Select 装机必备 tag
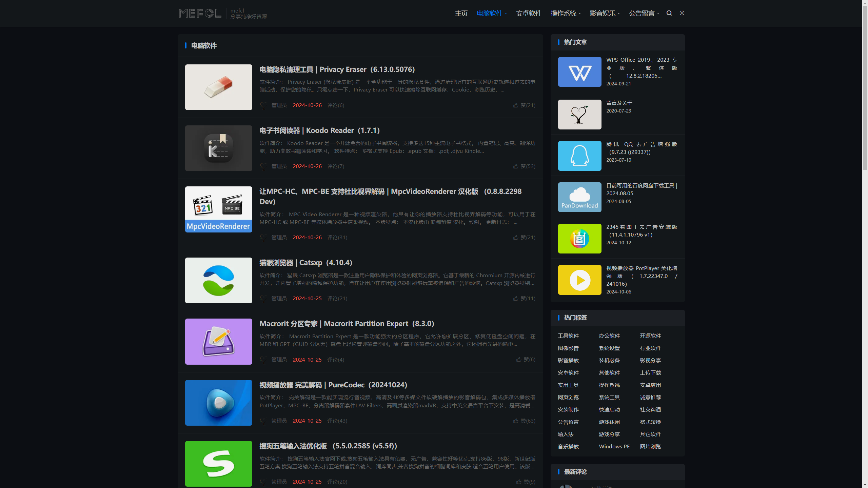The image size is (868, 488). [609, 361]
